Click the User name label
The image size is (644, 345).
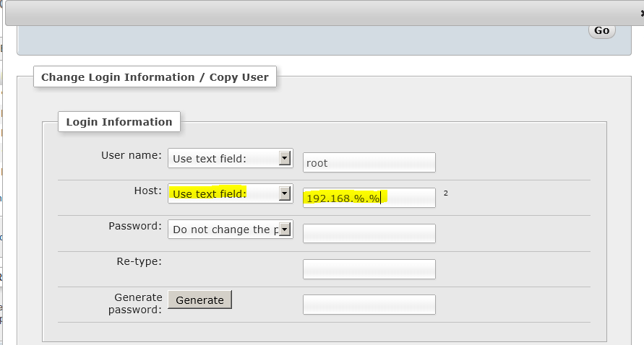pyautogui.click(x=132, y=155)
